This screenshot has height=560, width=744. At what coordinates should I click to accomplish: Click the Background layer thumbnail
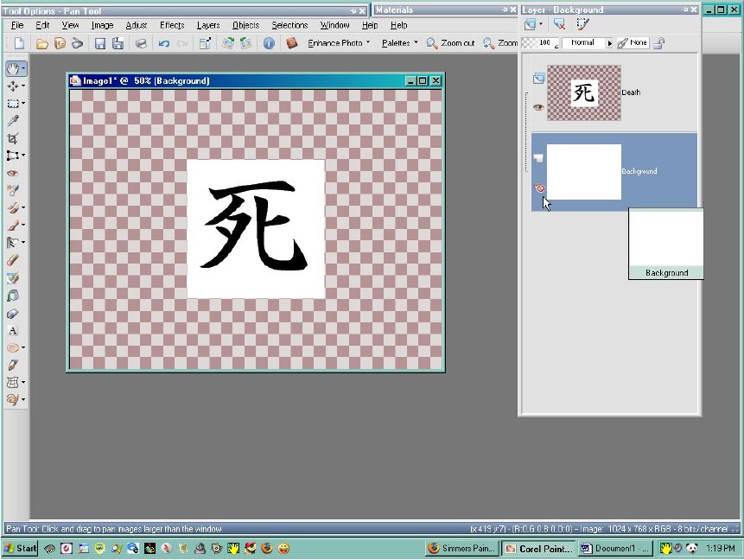click(583, 172)
